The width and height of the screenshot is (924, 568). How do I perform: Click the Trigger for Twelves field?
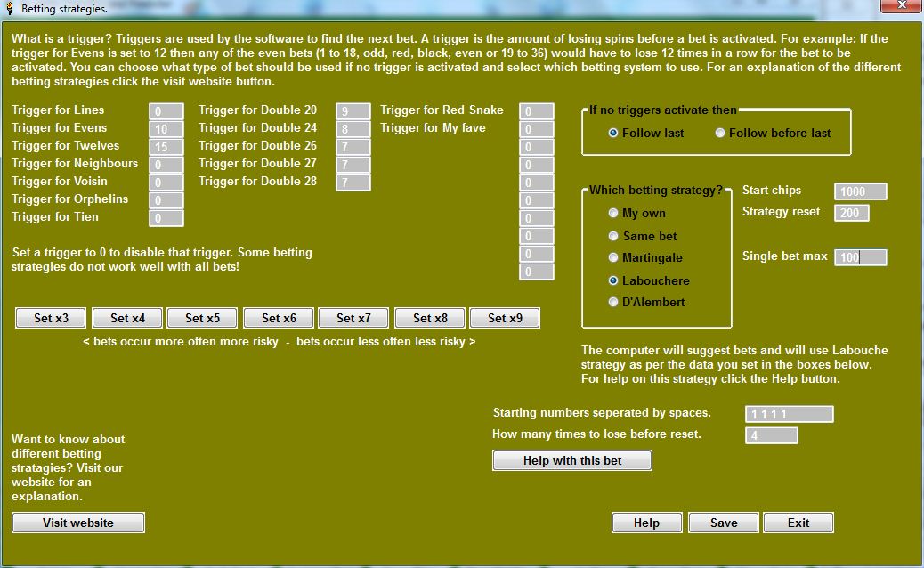(x=166, y=145)
